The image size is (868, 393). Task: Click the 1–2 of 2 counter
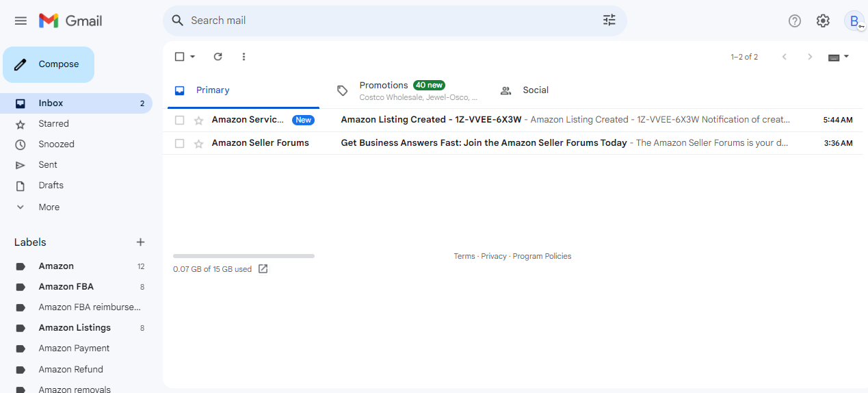click(744, 58)
